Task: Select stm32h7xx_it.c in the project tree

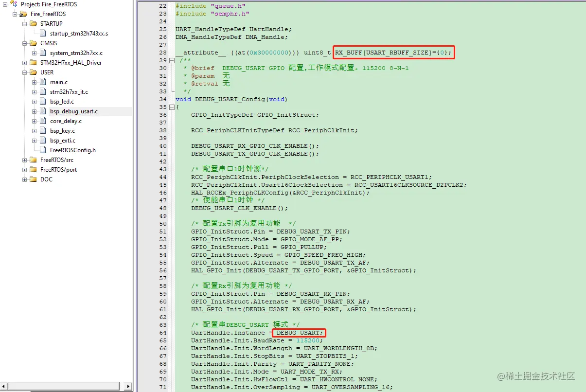Action: click(x=69, y=92)
